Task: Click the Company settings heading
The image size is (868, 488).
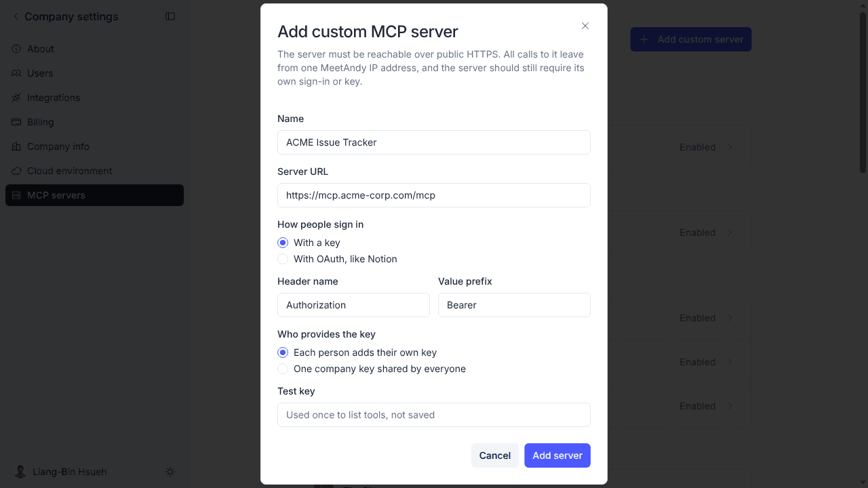Action: (71, 16)
